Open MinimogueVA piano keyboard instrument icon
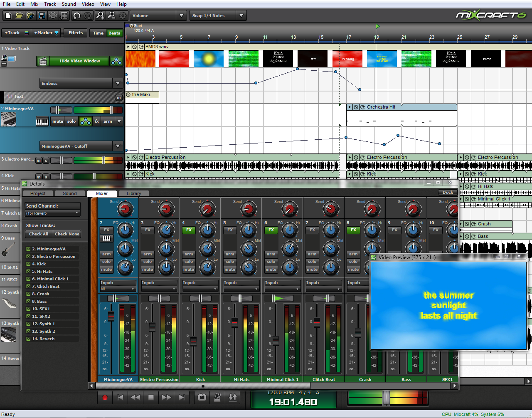This screenshot has width=532, height=418. [x=42, y=121]
